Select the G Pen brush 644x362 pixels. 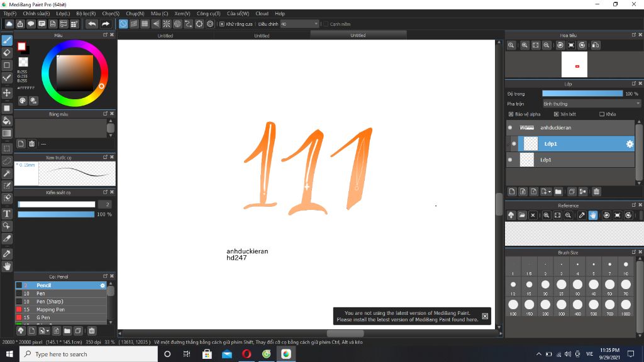pos(61,317)
